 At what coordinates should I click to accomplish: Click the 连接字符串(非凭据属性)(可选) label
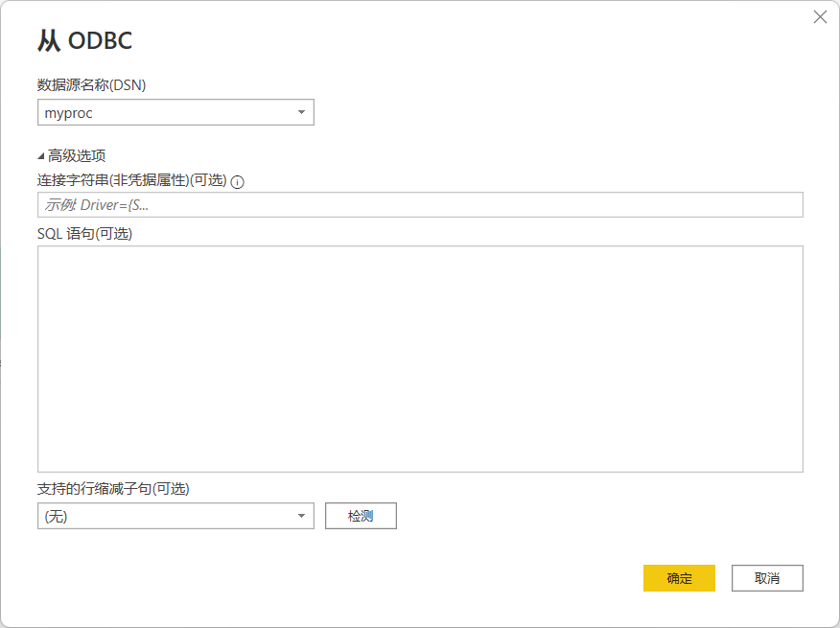tap(131, 180)
